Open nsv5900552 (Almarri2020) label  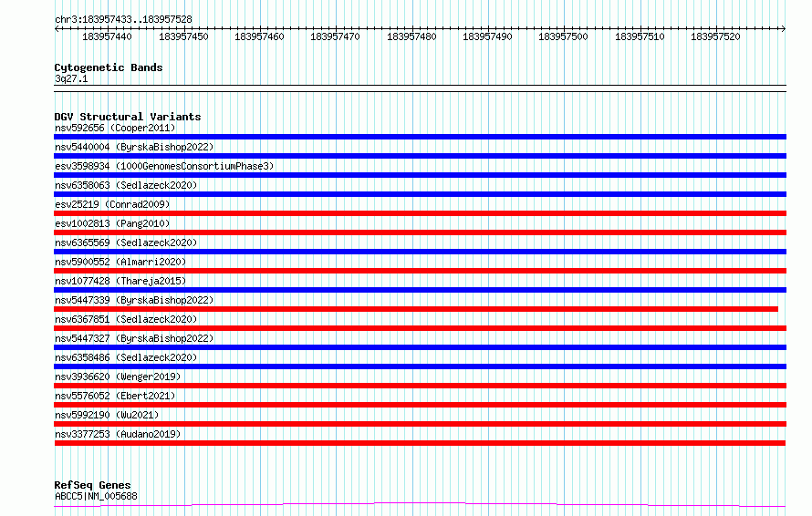(120, 262)
